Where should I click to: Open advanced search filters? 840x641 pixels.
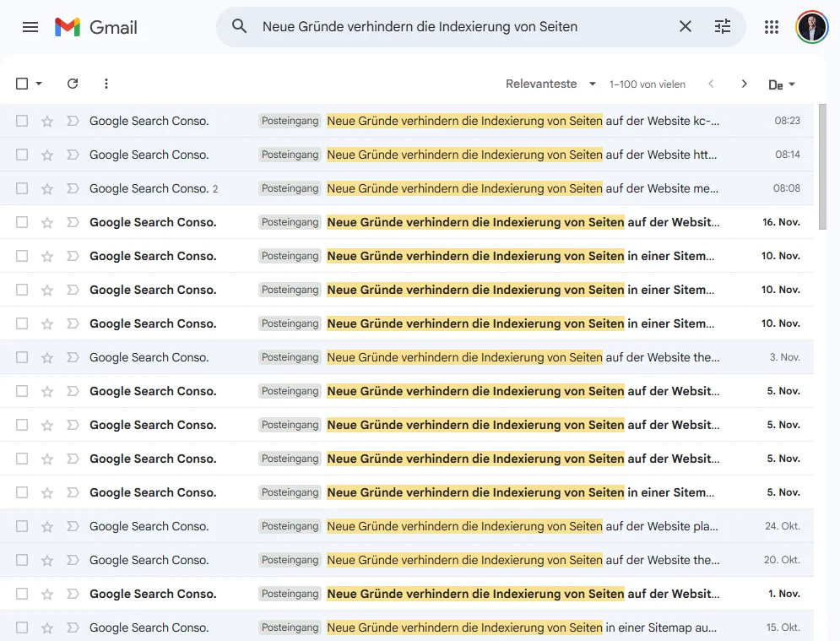pyautogui.click(x=722, y=26)
